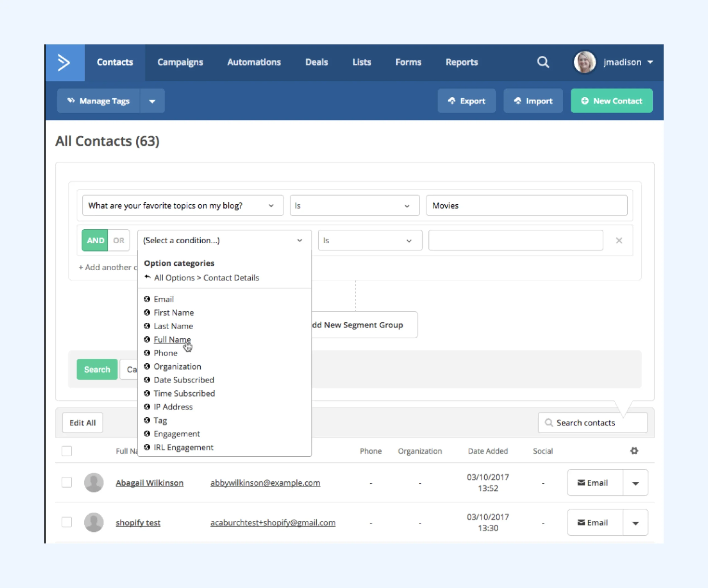Viewport: 708px width, 588px height.
Task: Email Abagail Wilkinson using the Email button
Action: [595, 483]
